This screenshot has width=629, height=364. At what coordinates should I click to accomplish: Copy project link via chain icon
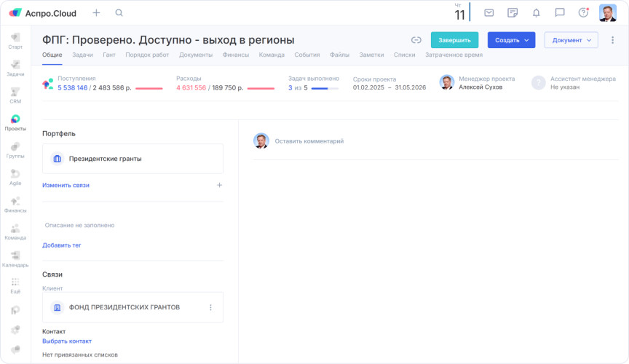coord(416,40)
